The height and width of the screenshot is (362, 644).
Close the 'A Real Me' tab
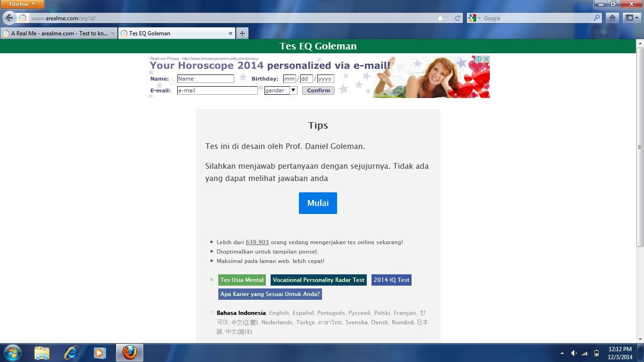coord(113,33)
